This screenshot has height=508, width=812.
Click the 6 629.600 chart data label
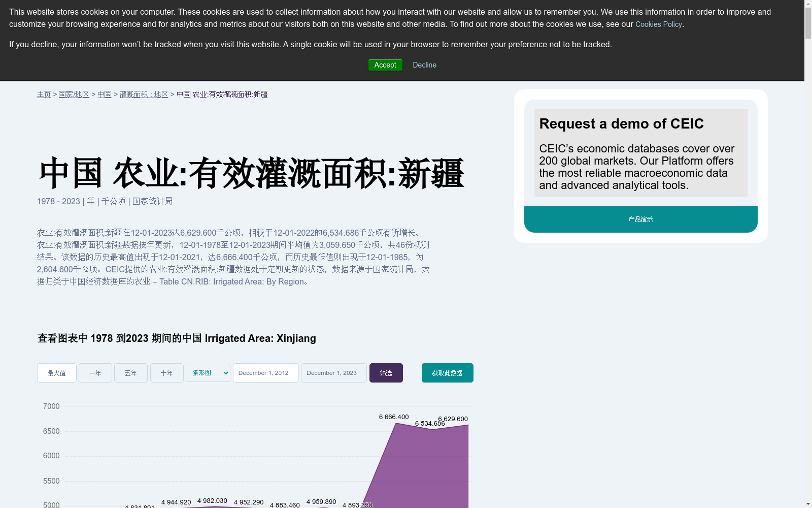[x=453, y=419]
